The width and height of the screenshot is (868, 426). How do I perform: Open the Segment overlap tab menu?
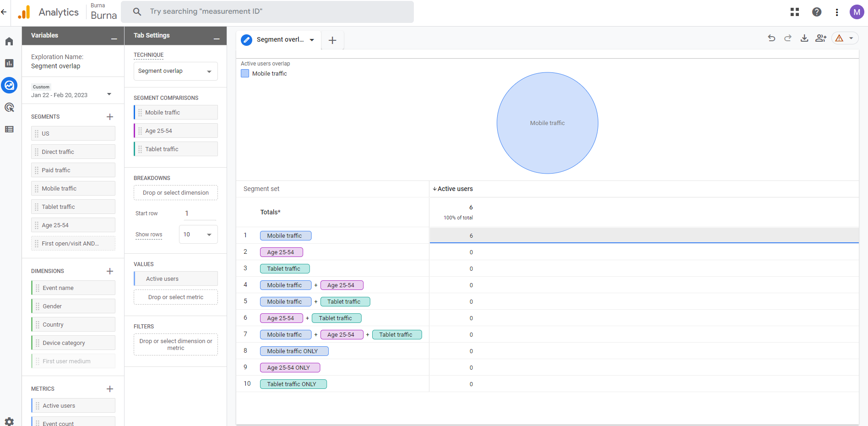coord(312,40)
